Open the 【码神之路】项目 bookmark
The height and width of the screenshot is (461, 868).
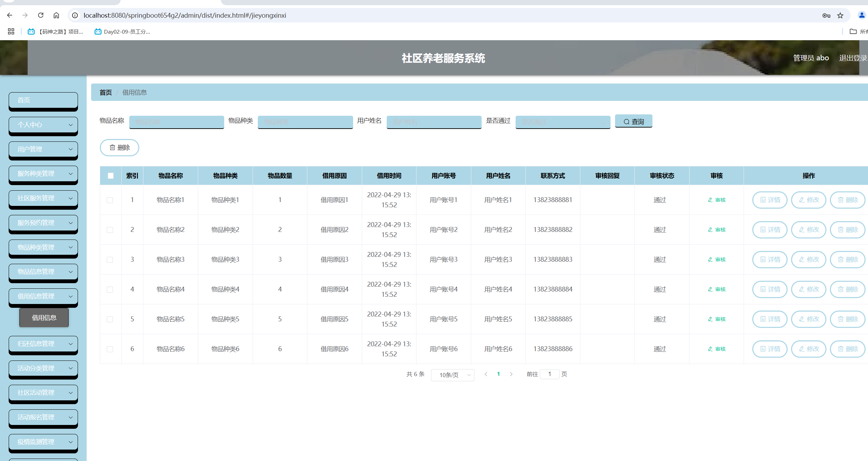coord(55,32)
